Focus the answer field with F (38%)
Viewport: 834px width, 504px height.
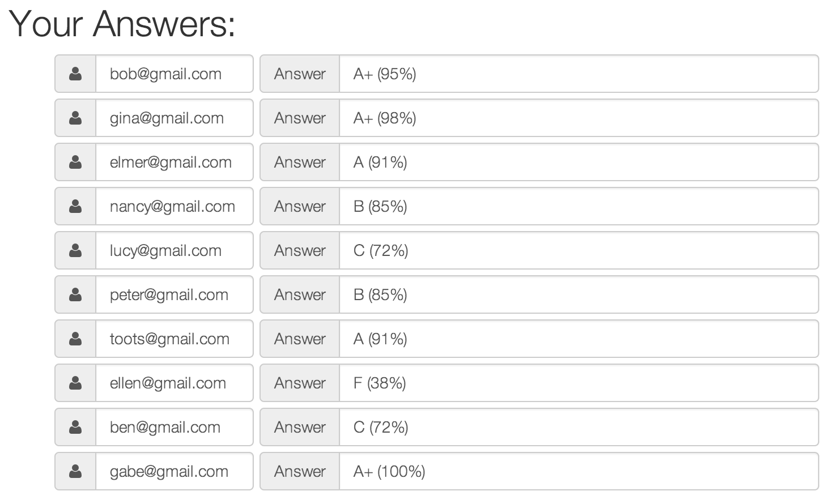[579, 383]
